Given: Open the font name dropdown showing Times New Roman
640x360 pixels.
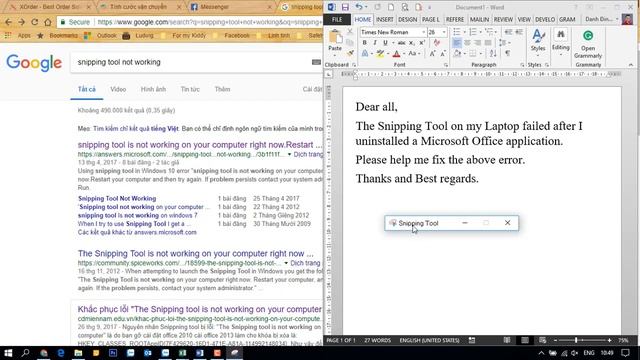Looking at the screenshot, I should (423, 32).
